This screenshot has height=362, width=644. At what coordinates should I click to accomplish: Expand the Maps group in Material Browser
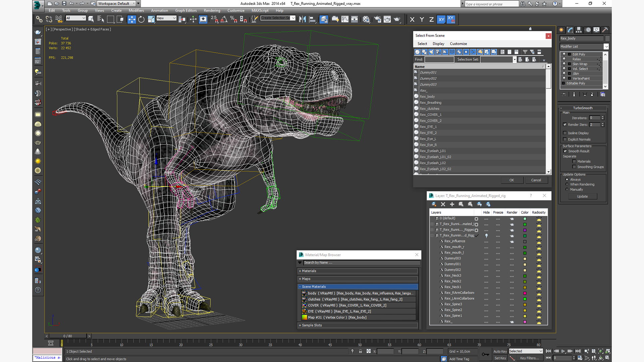(358, 279)
